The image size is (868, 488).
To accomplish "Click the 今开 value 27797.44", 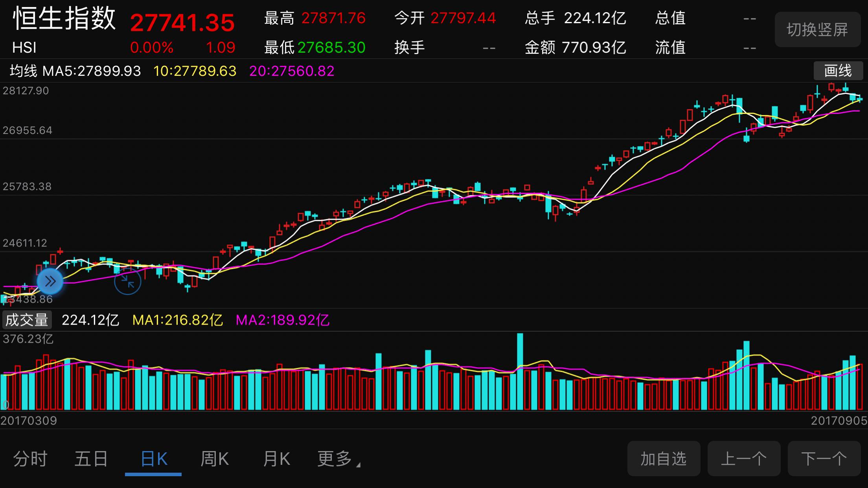I will (463, 18).
